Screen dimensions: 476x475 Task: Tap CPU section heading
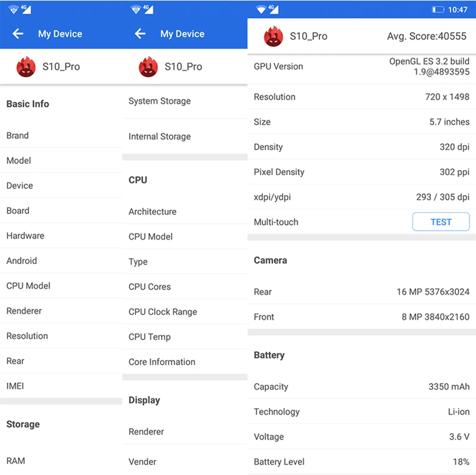(x=138, y=180)
